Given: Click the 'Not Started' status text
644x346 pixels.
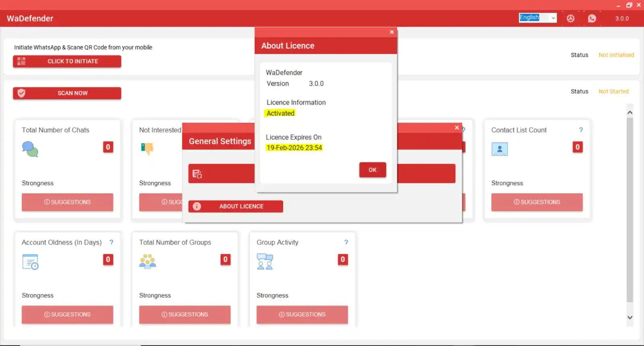Looking at the screenshot, I should point(613,91).
